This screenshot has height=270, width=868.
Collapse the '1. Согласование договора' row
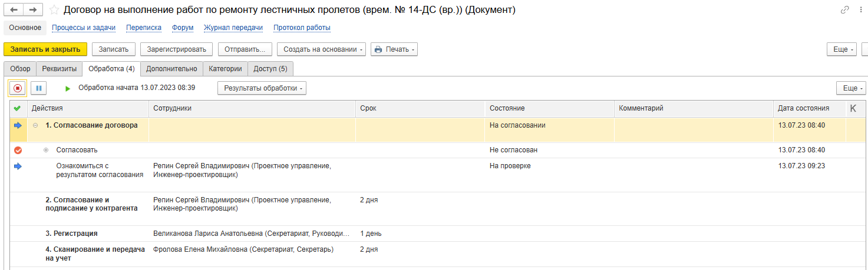pyautogui.click(x=35, y=125)
